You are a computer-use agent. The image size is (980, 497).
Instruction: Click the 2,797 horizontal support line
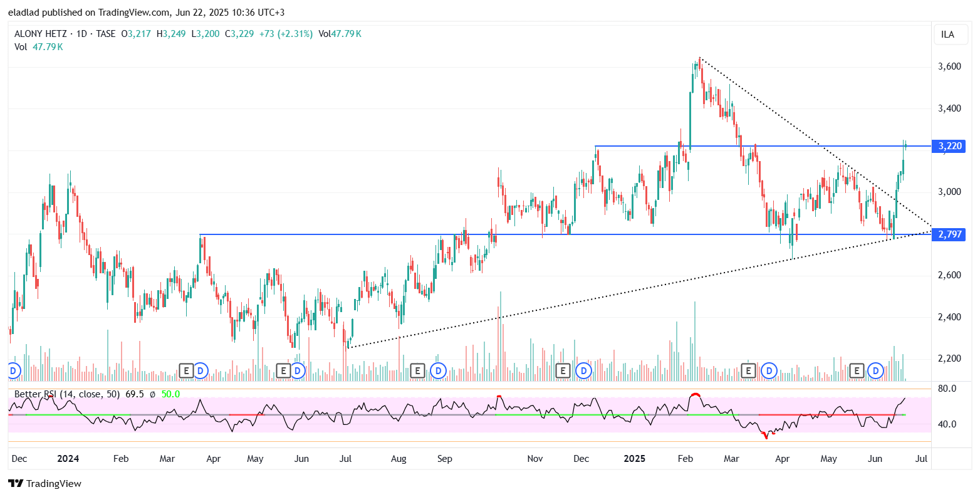click(x=565, y=234)
